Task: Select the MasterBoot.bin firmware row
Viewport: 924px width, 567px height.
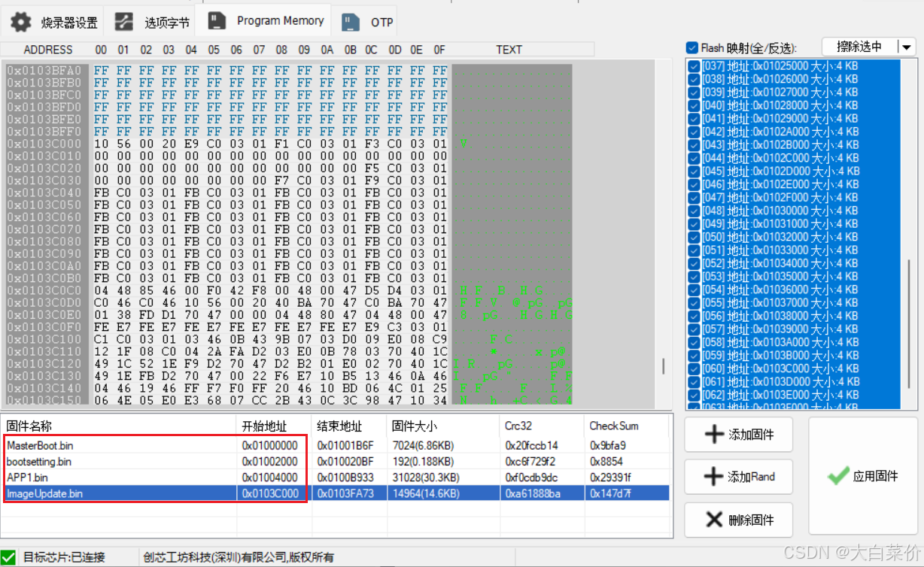Action: [336, 445]
